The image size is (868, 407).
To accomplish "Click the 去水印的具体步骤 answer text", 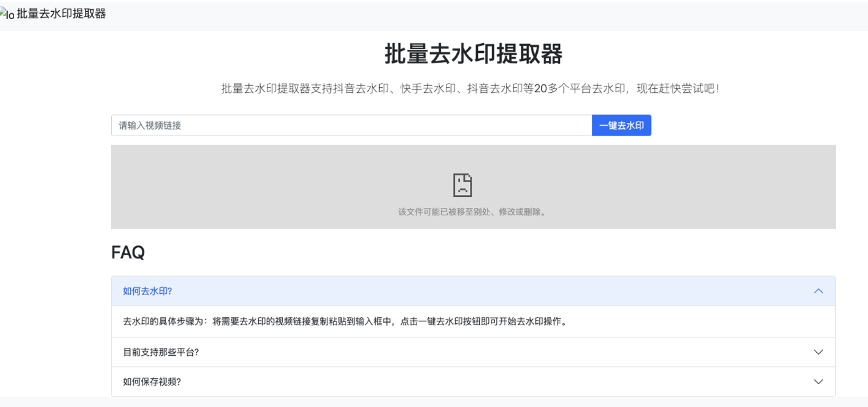I will (344, 322).
